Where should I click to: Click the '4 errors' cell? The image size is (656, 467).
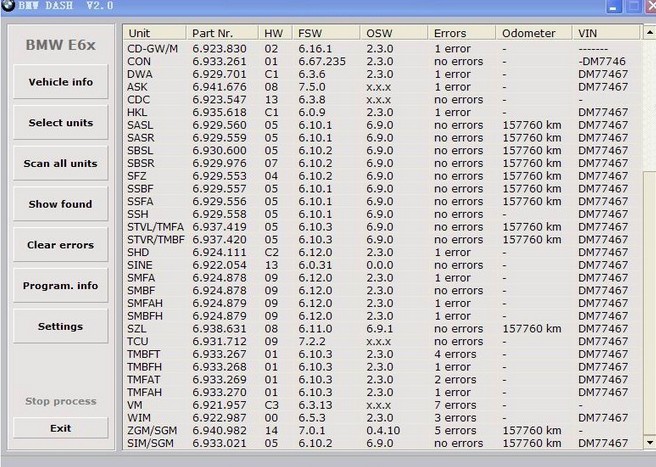tap(455, 354)
